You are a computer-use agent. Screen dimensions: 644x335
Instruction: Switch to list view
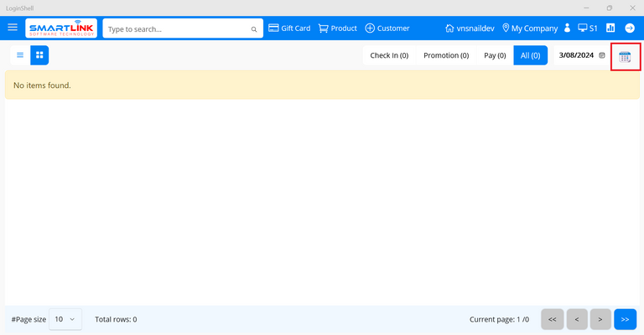(x=20, y=55)
